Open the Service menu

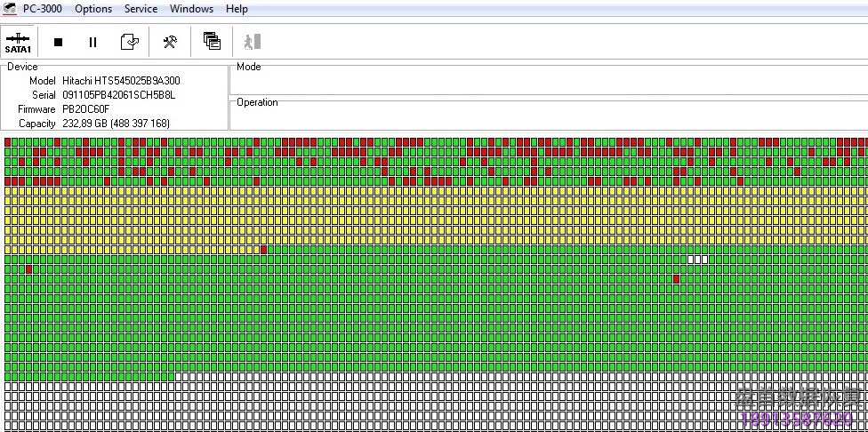(141, 9)
